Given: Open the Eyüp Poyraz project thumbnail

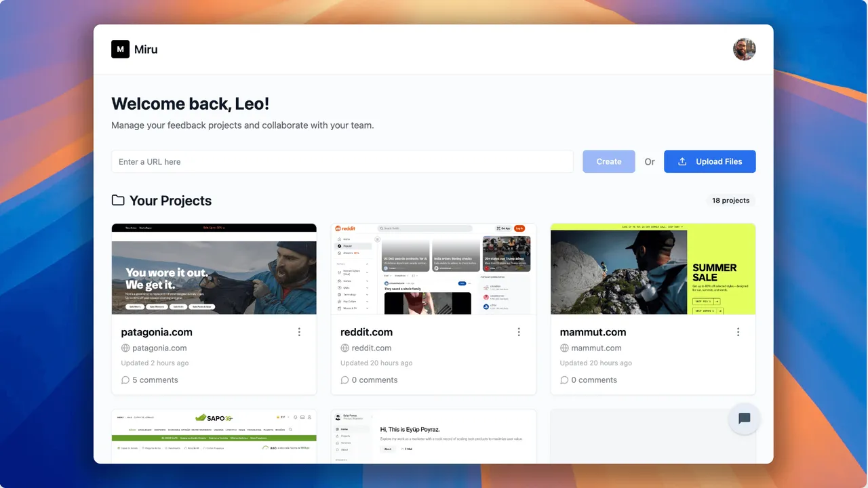Looking at the screenshot, I should tap(433, 436).
